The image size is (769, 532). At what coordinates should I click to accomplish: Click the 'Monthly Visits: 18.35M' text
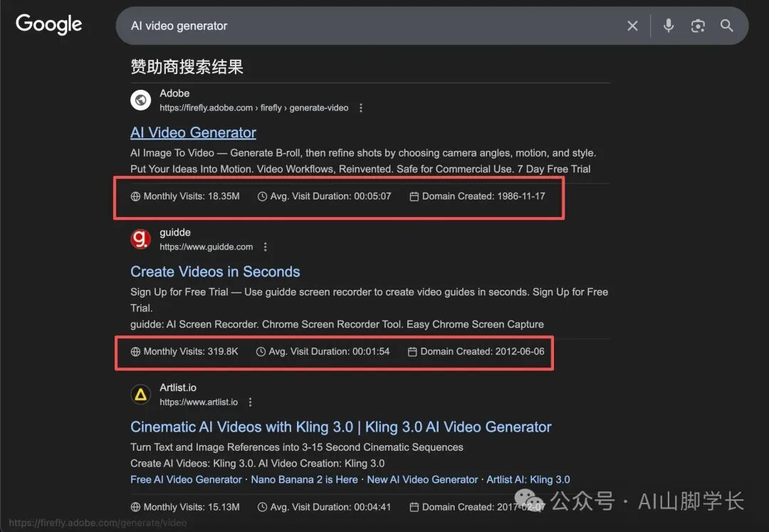tap(192, 196)
